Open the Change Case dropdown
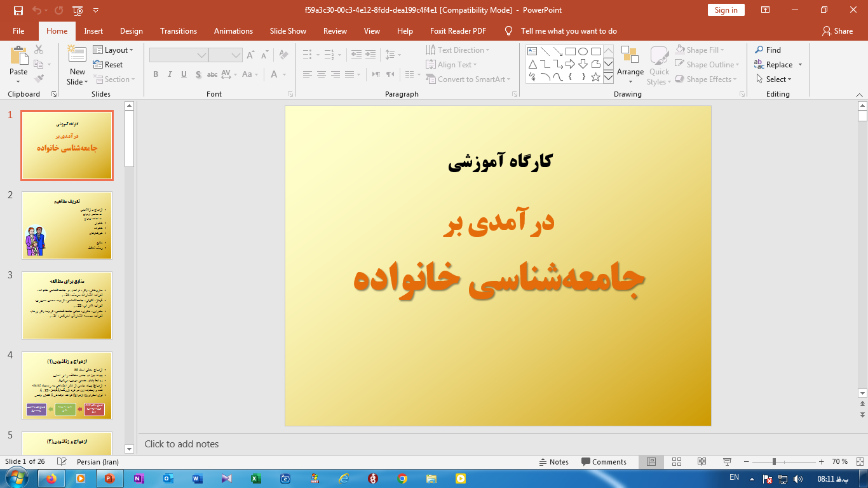This screenshot has height=488, width=868. 249,74
